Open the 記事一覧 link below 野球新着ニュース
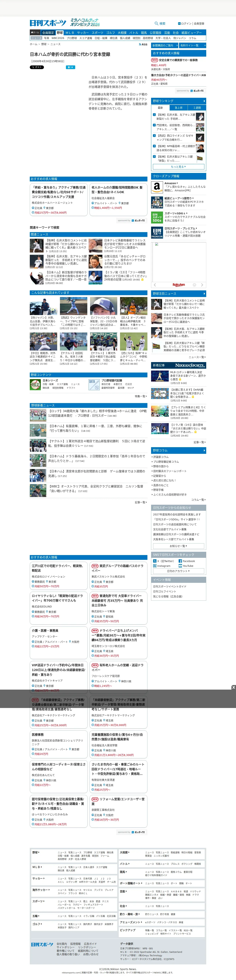 coord(140,502)
